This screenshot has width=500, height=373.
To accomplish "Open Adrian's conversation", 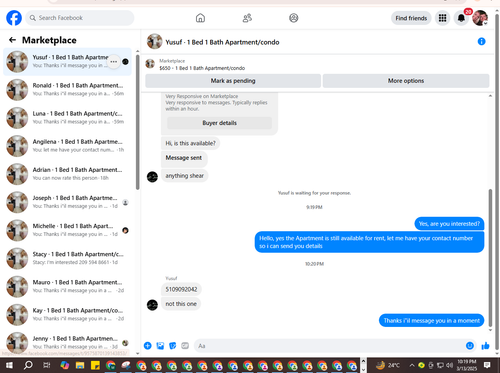I will 67,174.
